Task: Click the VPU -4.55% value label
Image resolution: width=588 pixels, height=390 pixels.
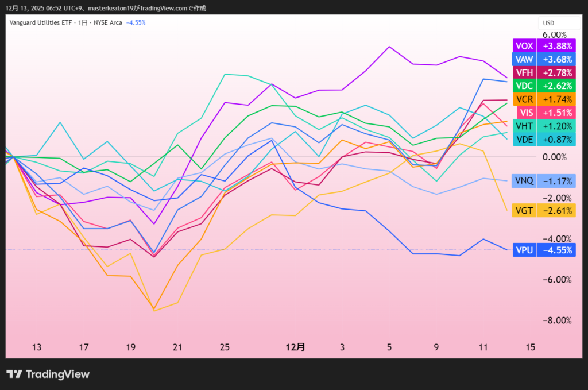Action: pyautogui.click(x=555, y=250)
